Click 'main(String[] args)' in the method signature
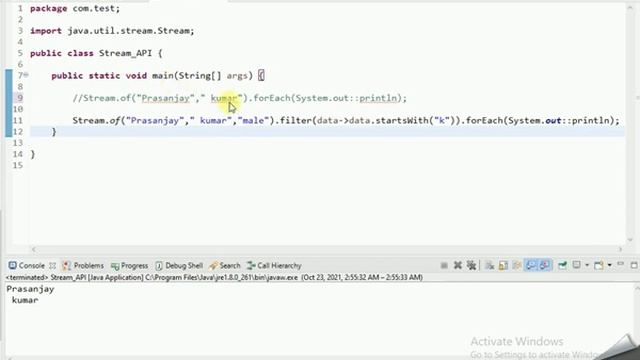 (202, 76)
